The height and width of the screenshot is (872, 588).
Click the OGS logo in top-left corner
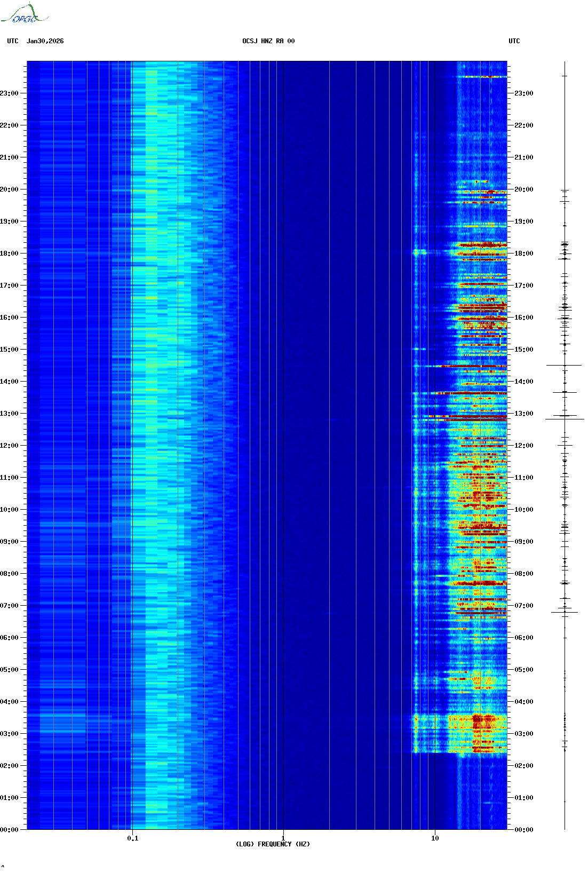click(24, 14)
